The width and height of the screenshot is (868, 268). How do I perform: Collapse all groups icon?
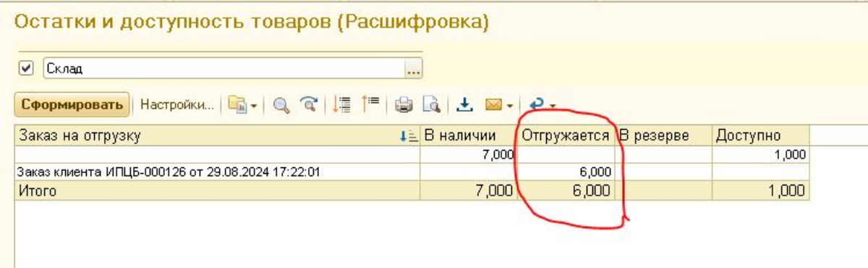pyautogui.click(x=370, y=105)
